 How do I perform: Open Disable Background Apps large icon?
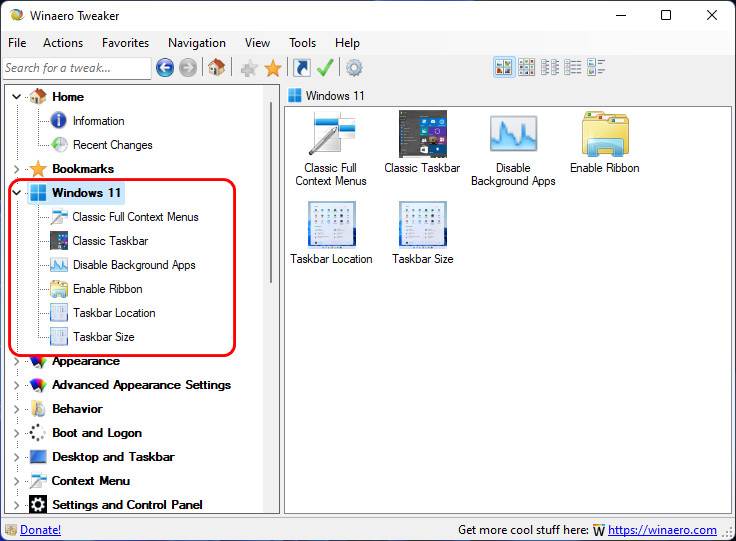tap(513, 150)
